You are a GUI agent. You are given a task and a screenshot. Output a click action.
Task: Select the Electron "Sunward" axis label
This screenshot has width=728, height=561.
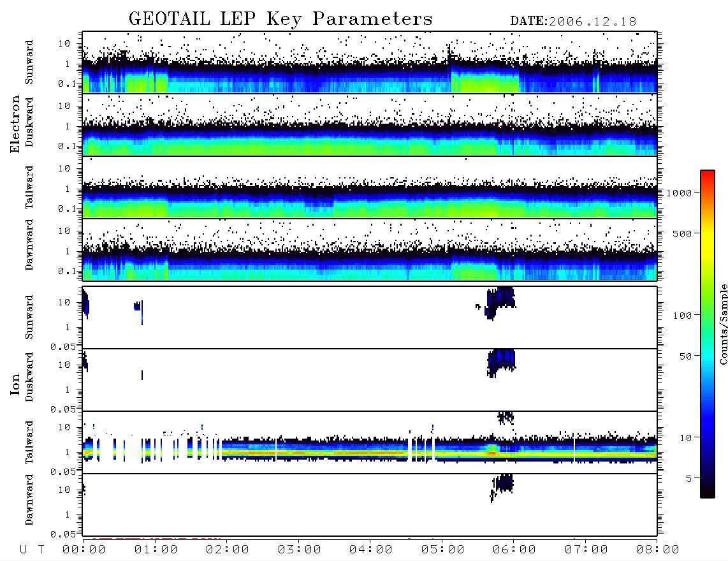pos(29,62)
